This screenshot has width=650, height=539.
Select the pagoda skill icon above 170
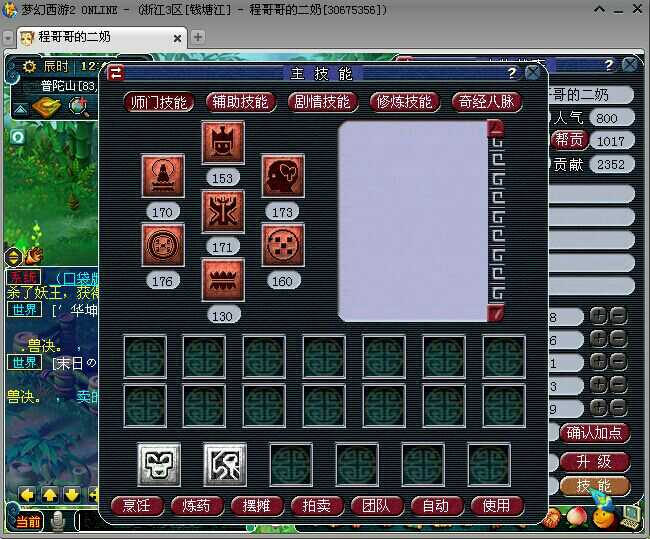[x=162, y=176]
